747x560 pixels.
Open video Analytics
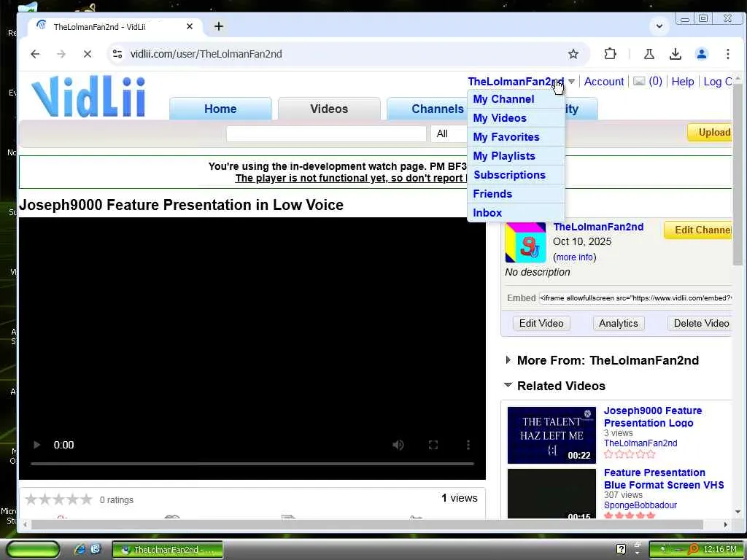coord(619,323)
